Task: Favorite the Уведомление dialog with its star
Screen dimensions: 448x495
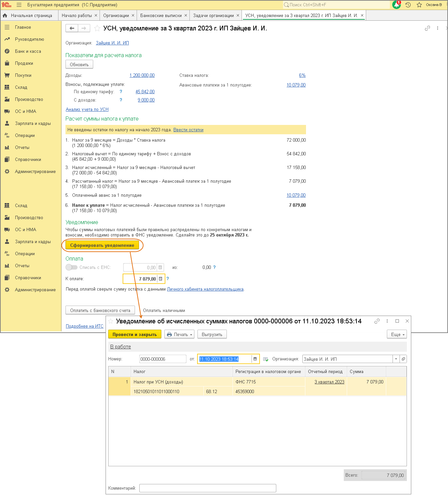Action: click(111, 321)
